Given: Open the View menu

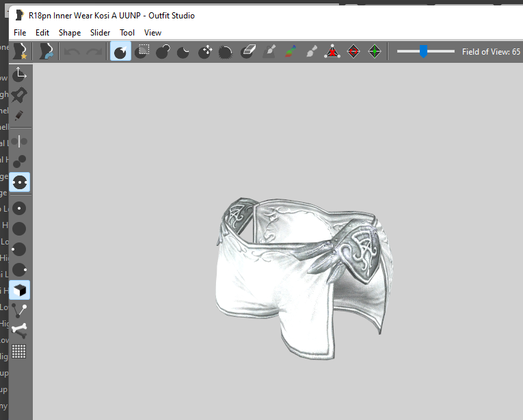Looking at the screenshot, I should pos(152,33).
